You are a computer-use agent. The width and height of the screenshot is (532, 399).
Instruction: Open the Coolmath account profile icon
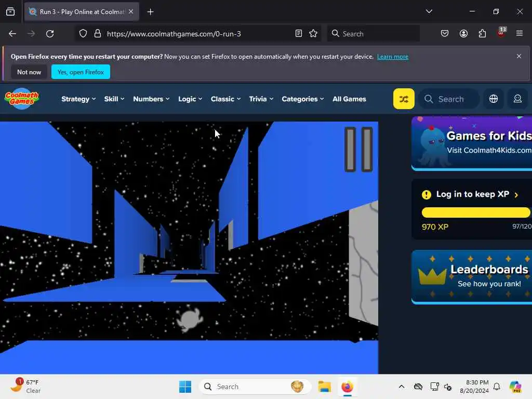pos(517,99)
